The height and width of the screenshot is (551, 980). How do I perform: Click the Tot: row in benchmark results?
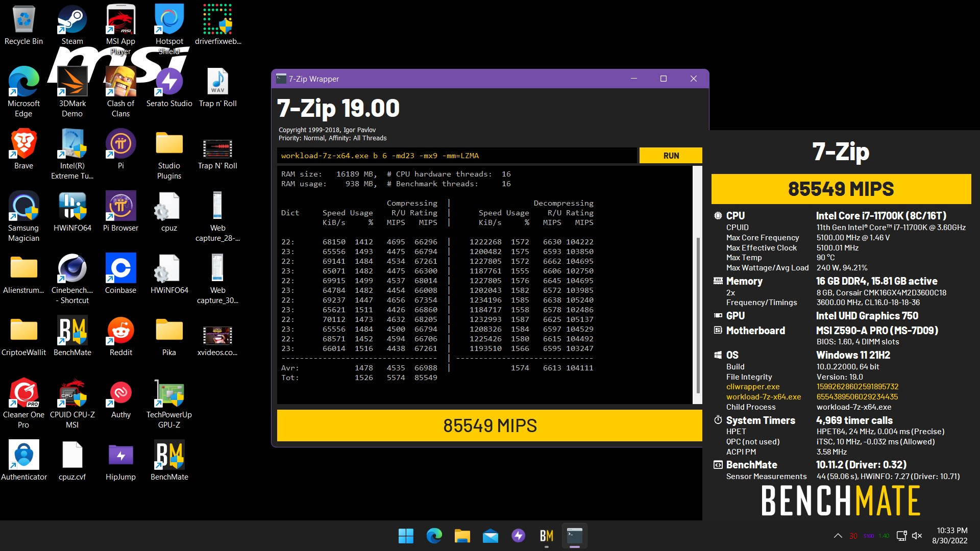tap(359, 378)
